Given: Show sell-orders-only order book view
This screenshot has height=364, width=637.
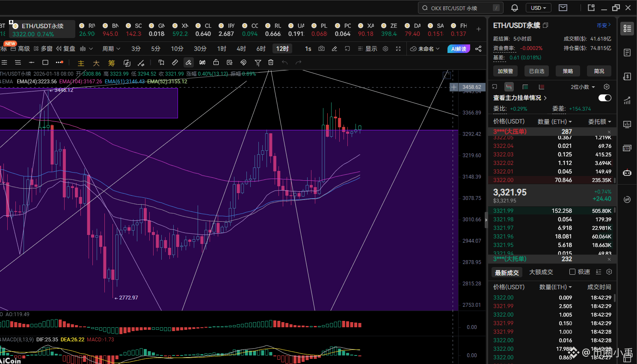Looking at the screenshot, I should (x=541, y=87).
